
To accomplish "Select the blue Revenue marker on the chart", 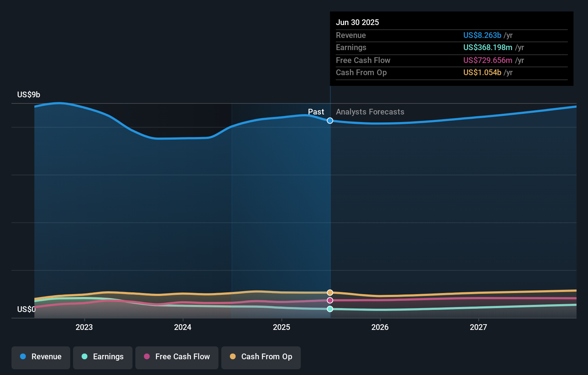I will (x=329, y=121).
